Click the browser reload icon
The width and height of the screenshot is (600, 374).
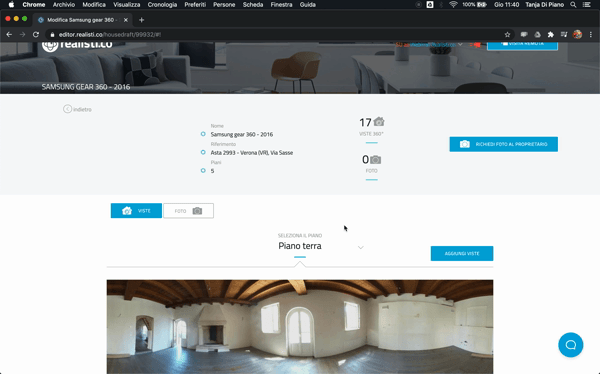pos(36,34)
